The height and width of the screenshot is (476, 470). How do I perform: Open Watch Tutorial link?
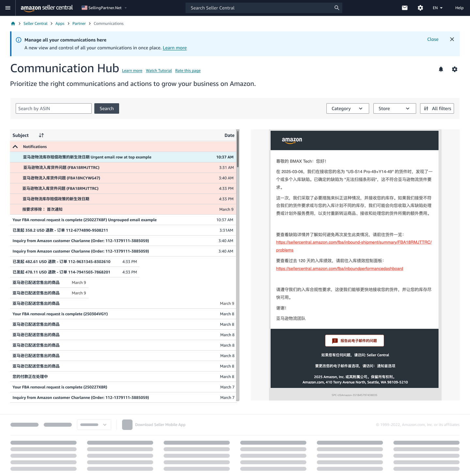(159, 71)
